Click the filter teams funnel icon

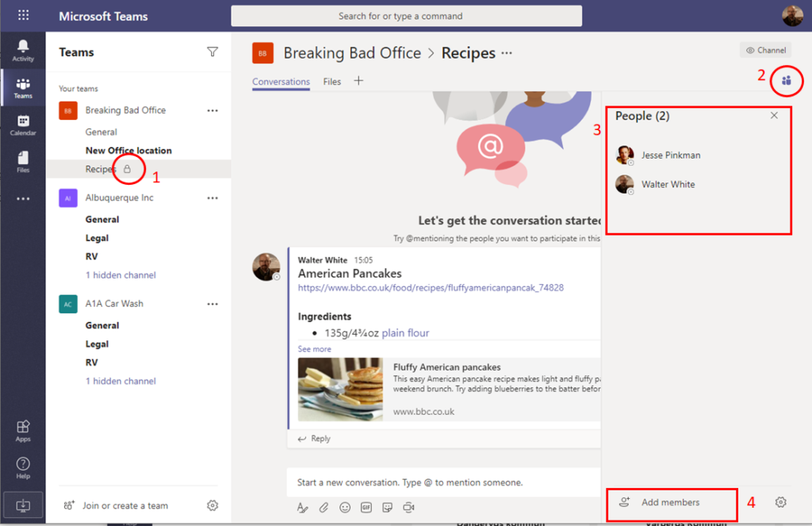click(x=213, y=52)
